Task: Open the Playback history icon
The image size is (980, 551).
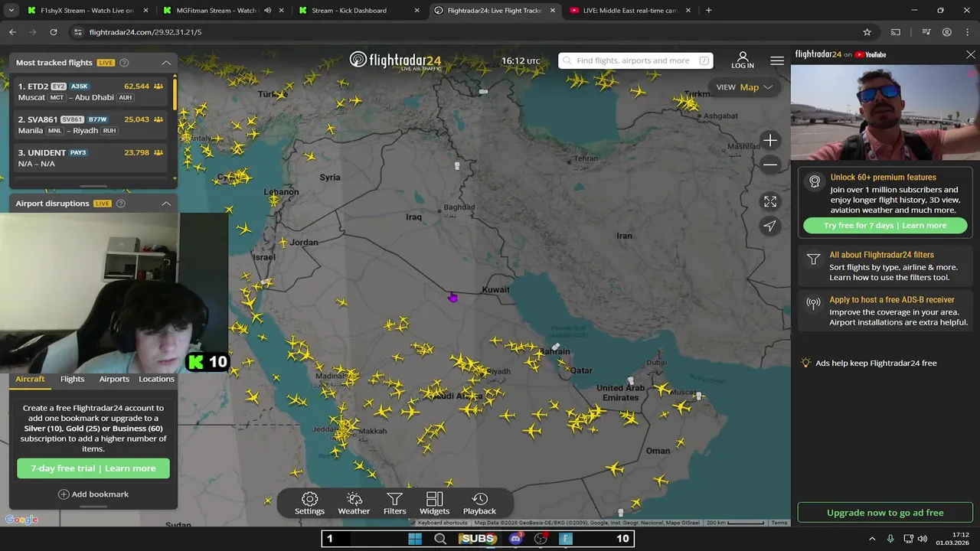Action: 479,504
